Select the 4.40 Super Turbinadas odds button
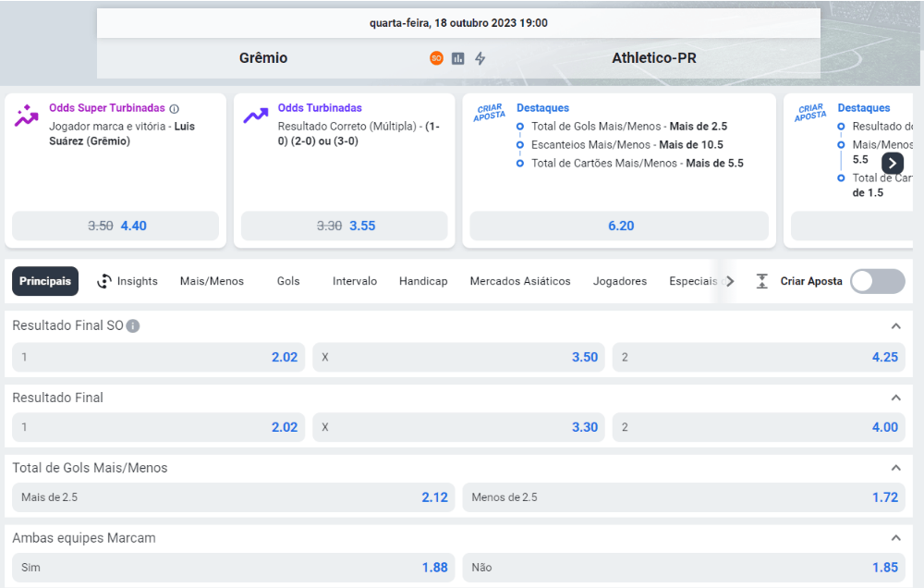The height and width of the screenshot is (588, 924). point(115,226)
